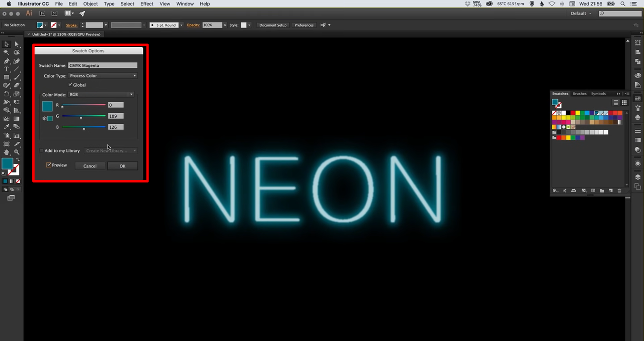Click the orange Stroke link
The height and width of the screenshot is (341, 644).
71,25
